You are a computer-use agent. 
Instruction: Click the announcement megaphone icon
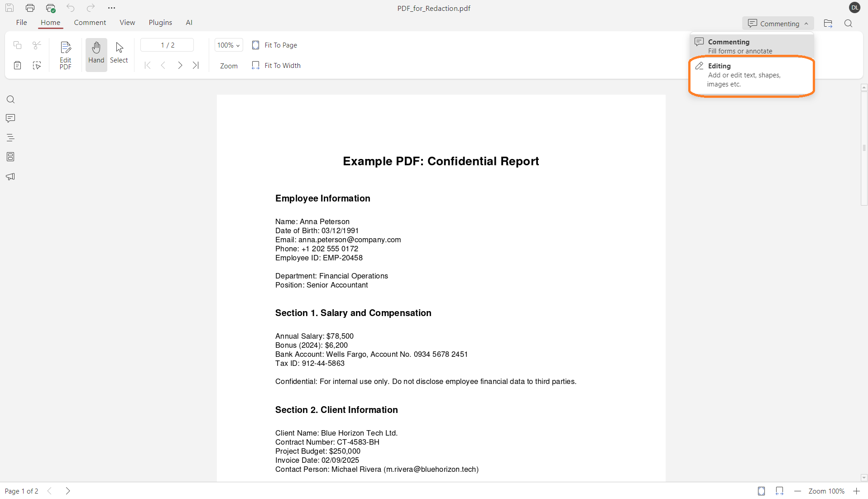click(10, 177)
